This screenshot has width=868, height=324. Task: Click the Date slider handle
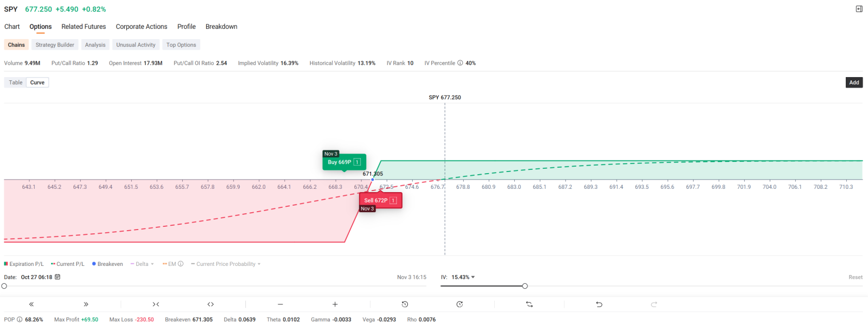4,286
